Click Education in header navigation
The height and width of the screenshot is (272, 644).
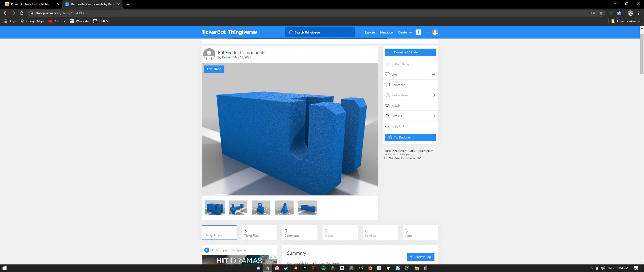tap(386, 32)
